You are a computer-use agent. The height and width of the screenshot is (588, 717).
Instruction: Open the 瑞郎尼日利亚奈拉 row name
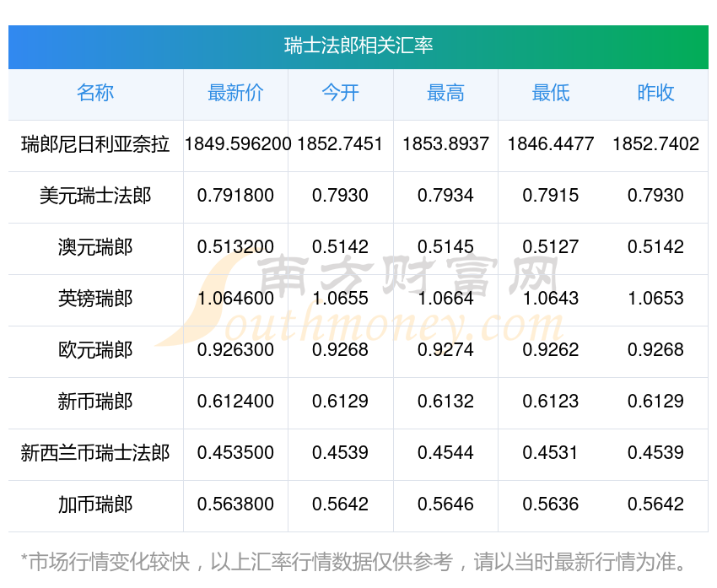[x=95, y=144]
